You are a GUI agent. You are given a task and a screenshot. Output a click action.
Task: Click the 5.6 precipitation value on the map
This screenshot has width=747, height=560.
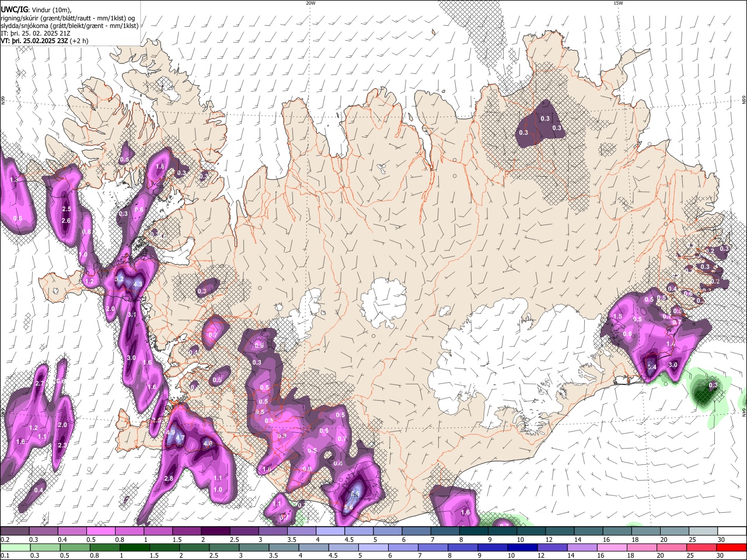tap(348, 508)
